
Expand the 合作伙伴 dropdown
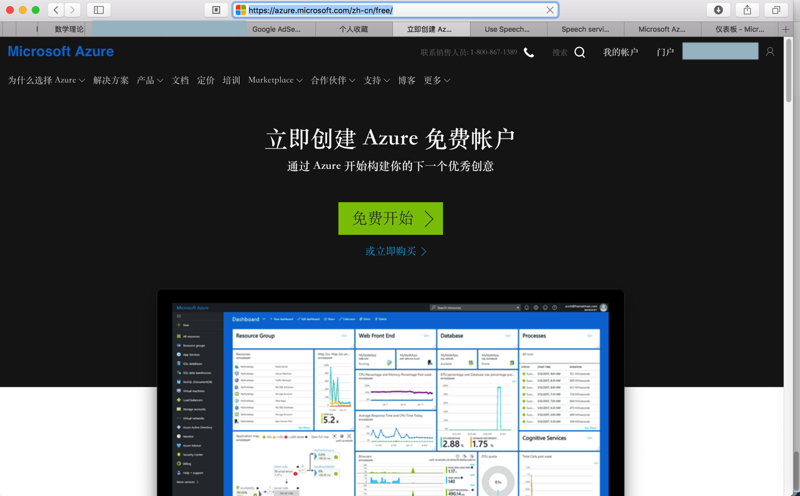point(333,80)
